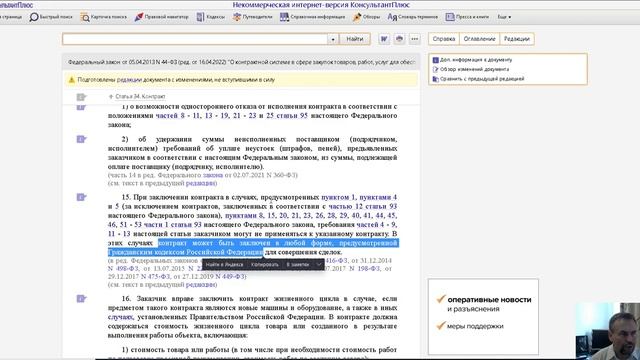640x360 pixels.
Task: Switch to the Справка tab
Action: 444,39
